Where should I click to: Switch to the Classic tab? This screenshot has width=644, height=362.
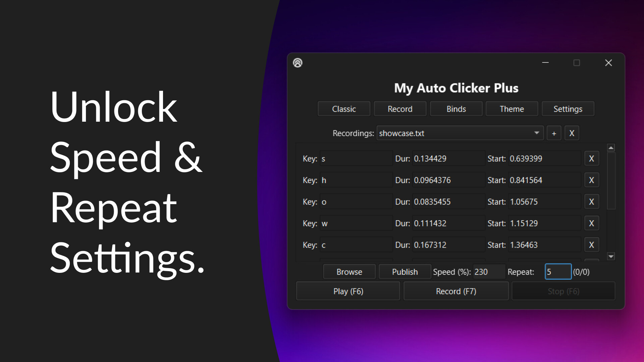[x=344, y=109]
